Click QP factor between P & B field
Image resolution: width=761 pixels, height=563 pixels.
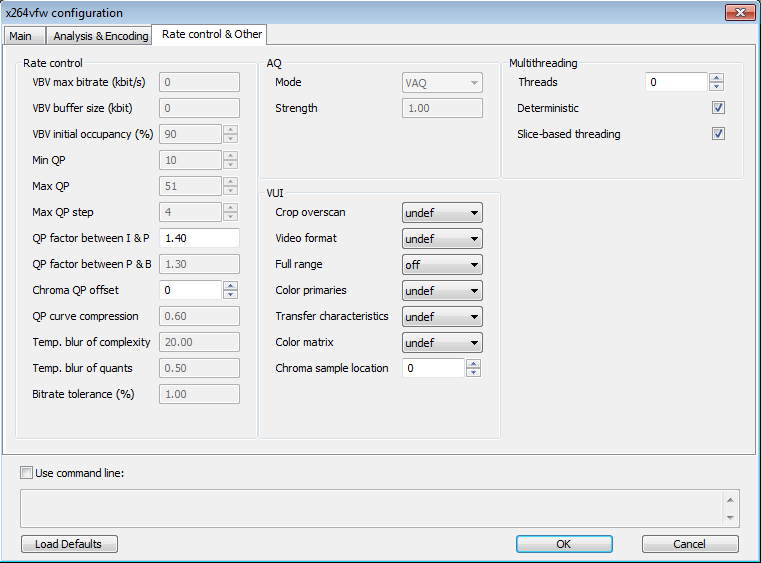199,264
